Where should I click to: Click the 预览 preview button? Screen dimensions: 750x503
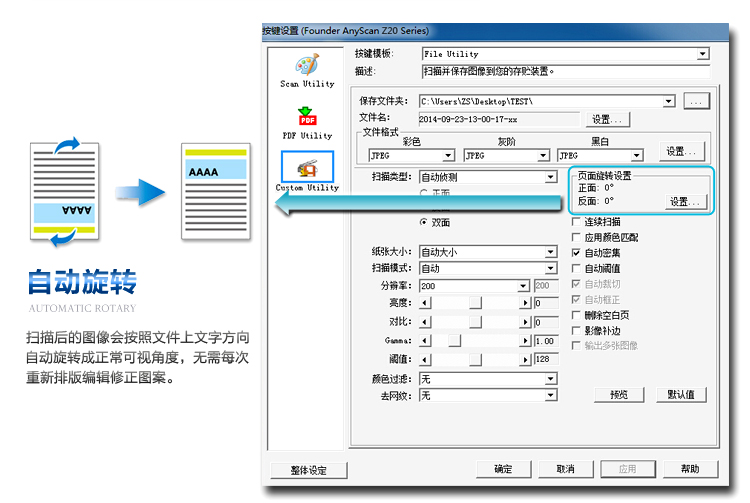[x=619, y=394]
